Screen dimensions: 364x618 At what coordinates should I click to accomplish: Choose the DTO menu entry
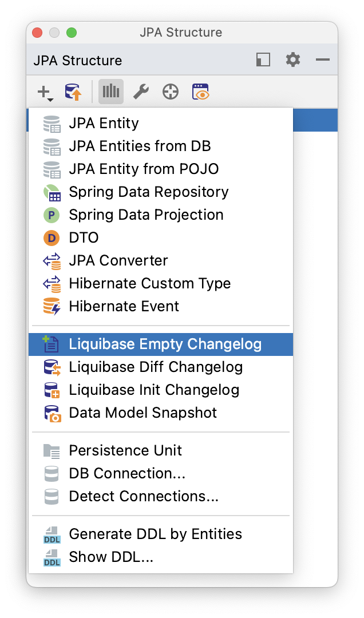click(x=161, y=237)
